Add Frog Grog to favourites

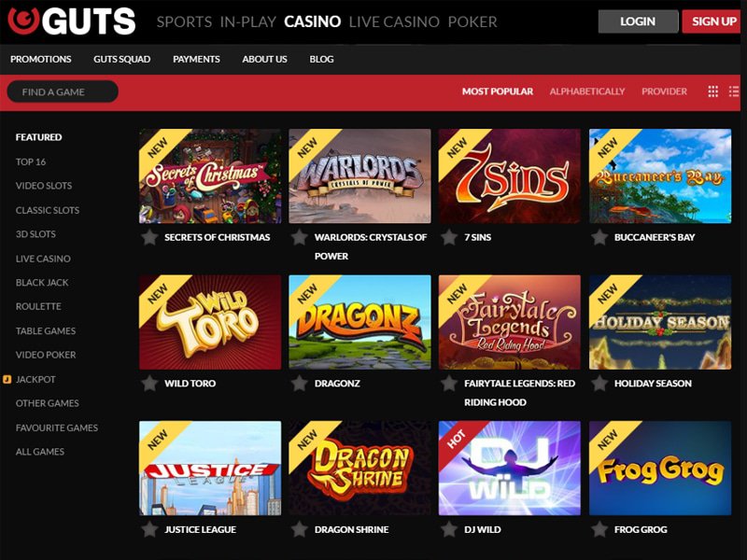[x=599, y=529]
